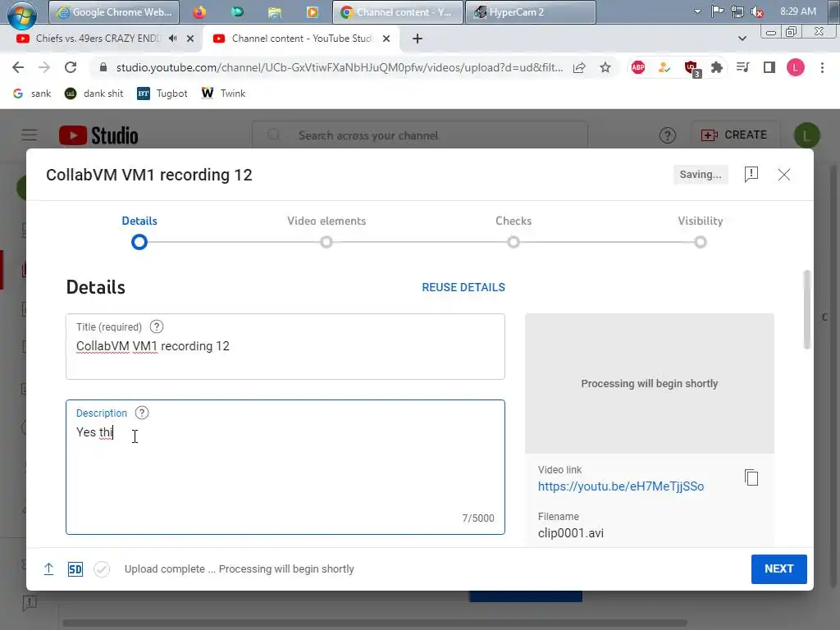Open the Chiefs vs. 49ers tab
This screenshot has width=840, height=630.
(97, 39)
